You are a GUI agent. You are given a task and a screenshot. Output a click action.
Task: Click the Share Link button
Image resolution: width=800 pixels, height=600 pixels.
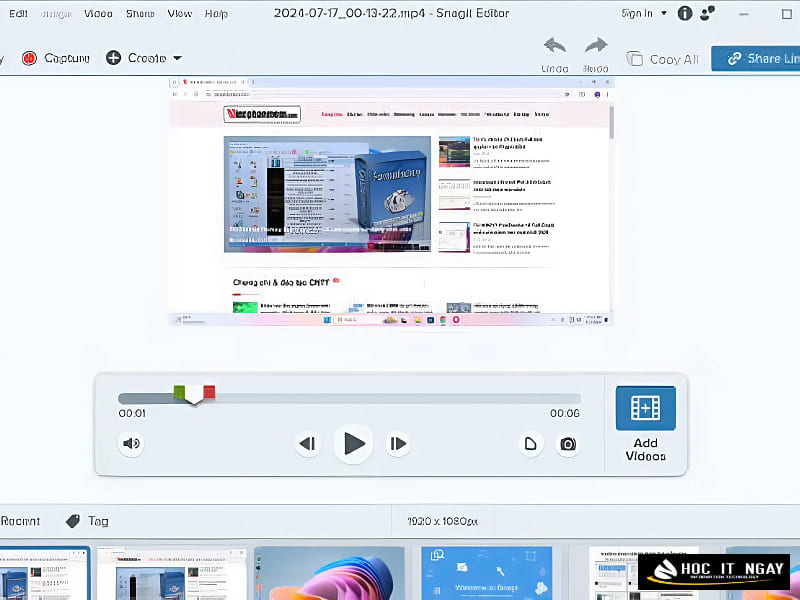pos(756,59)
